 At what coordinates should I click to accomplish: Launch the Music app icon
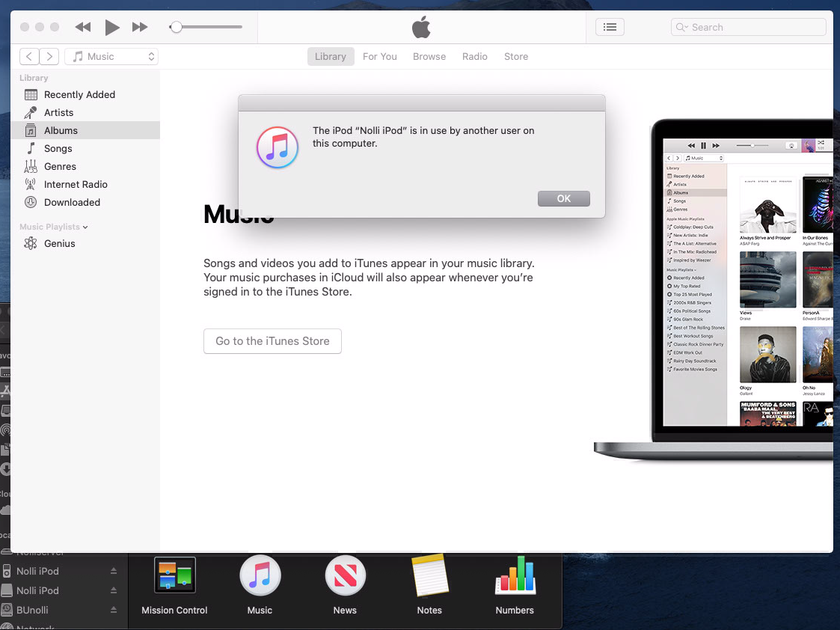tap(260, 575)
